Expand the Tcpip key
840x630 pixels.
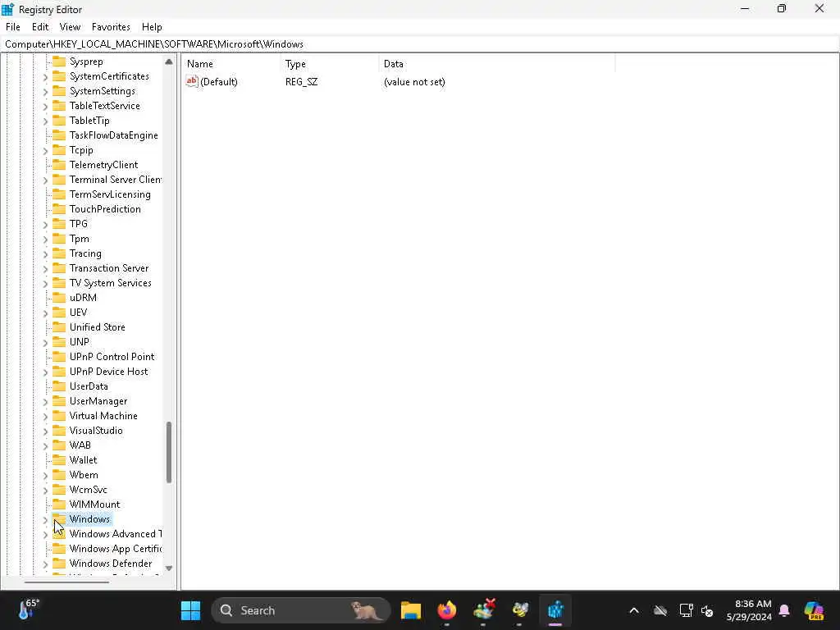46,151
